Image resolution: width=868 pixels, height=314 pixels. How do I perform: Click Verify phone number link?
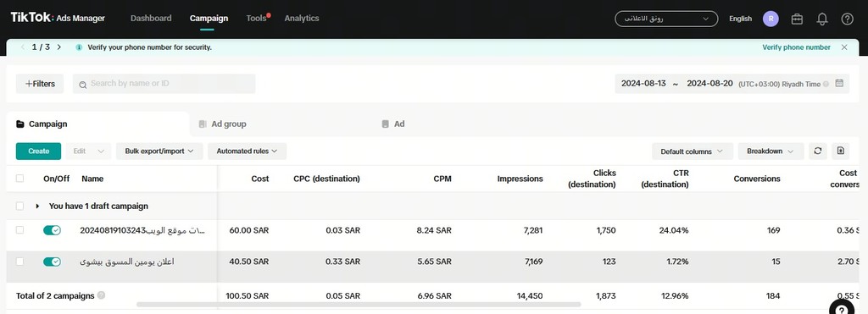click(796, 47)
